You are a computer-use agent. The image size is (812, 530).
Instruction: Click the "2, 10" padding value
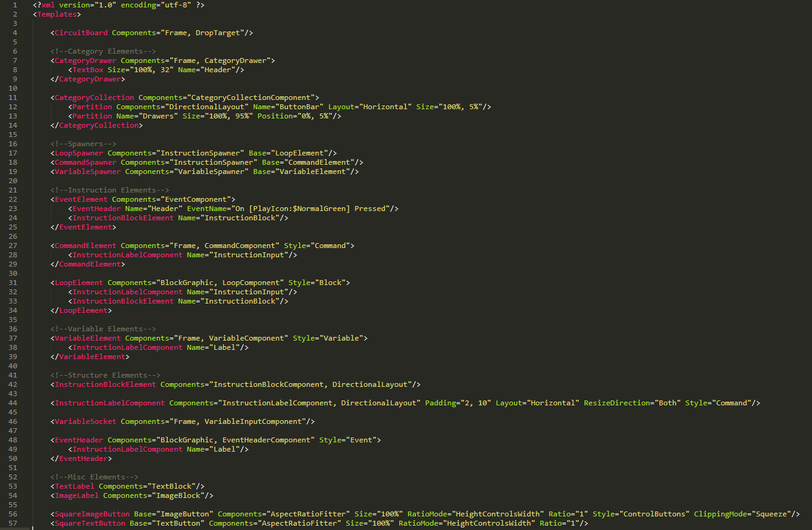pyautogui.click(x=476, y=403)
